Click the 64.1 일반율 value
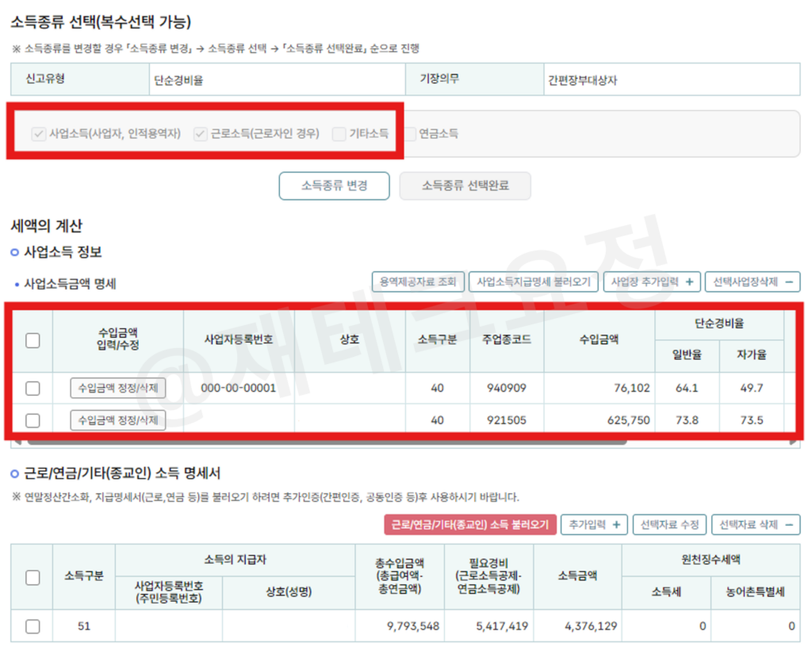 click(687, 389)
